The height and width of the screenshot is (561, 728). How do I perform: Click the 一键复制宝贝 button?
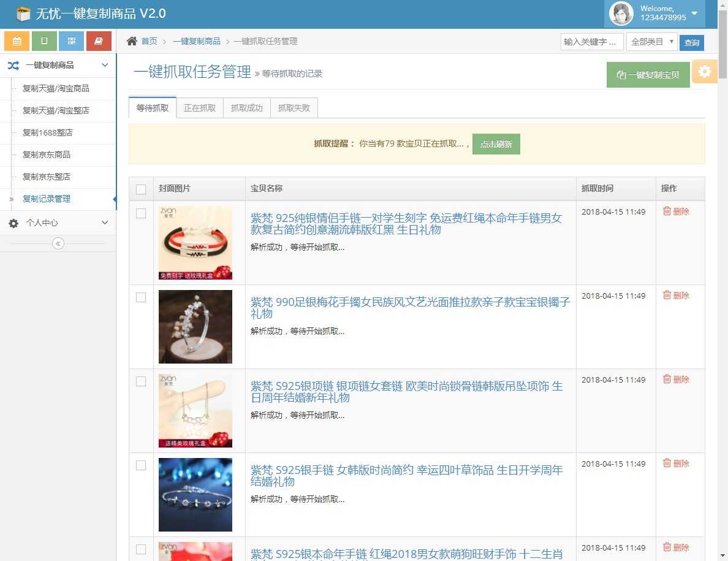pos(648,75)
